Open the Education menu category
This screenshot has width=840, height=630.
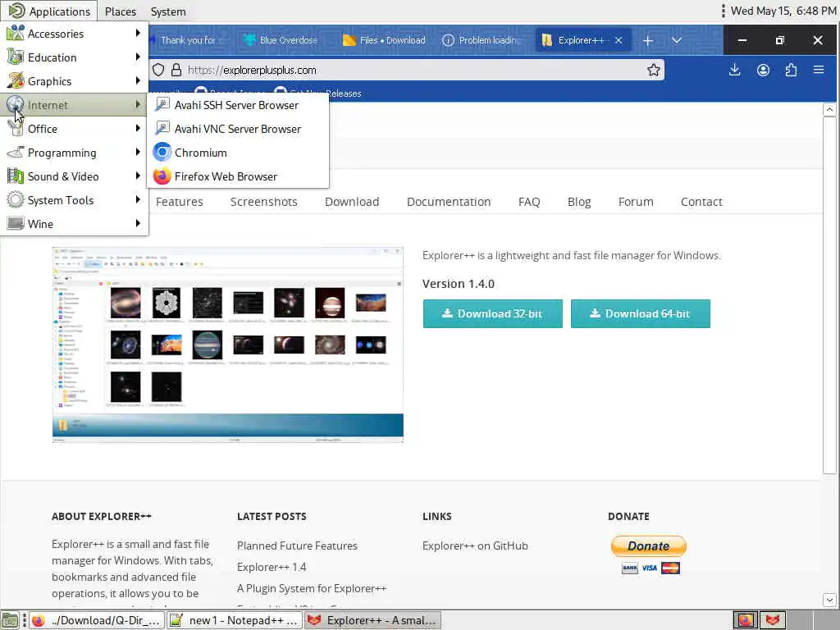(x=74, y=57)
